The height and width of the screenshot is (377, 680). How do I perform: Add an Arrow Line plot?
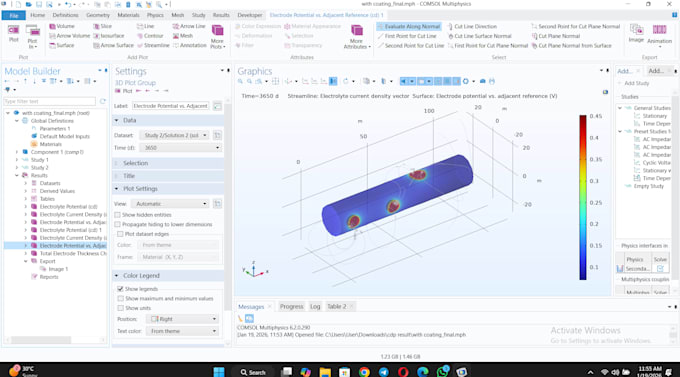(x=189, y=26)
